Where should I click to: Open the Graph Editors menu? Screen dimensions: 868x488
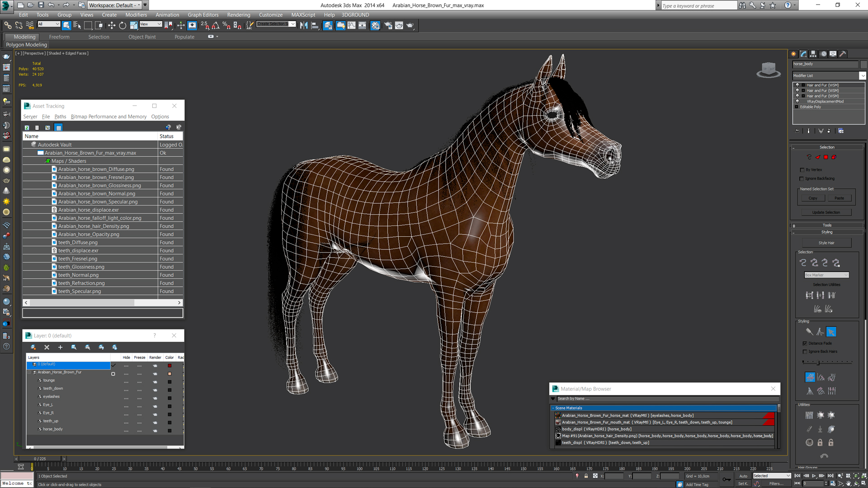(x=203, y=14)
